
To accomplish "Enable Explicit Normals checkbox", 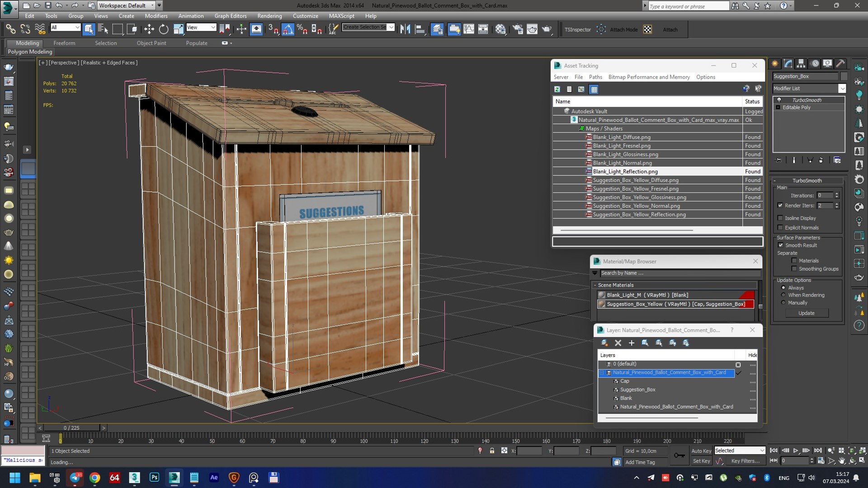I will 780,228.
